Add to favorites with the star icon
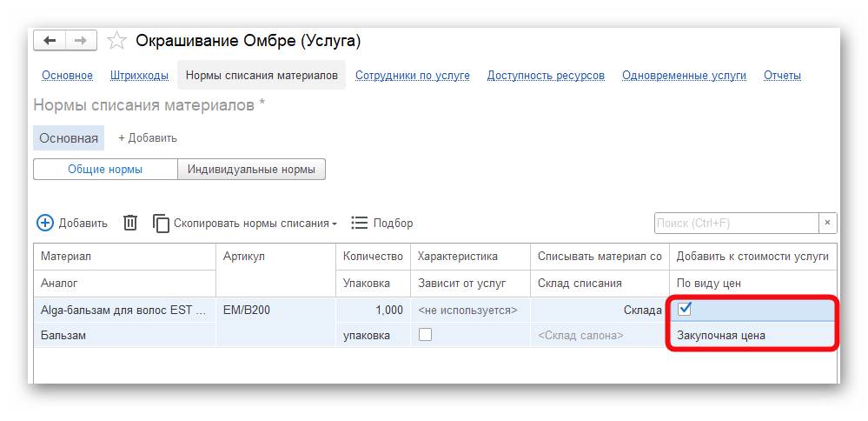868x421 pixels. [x=116, y=41]
